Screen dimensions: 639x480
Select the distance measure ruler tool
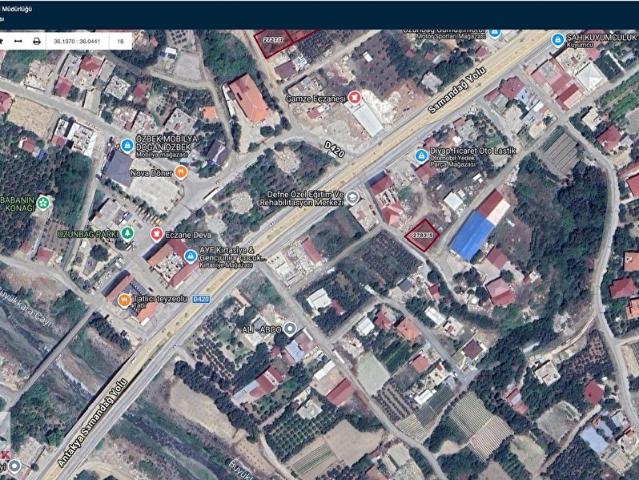18,41
